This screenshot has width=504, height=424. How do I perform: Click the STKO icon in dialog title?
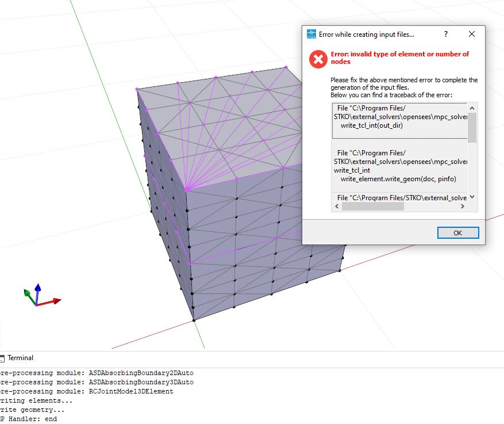(311, 34)
